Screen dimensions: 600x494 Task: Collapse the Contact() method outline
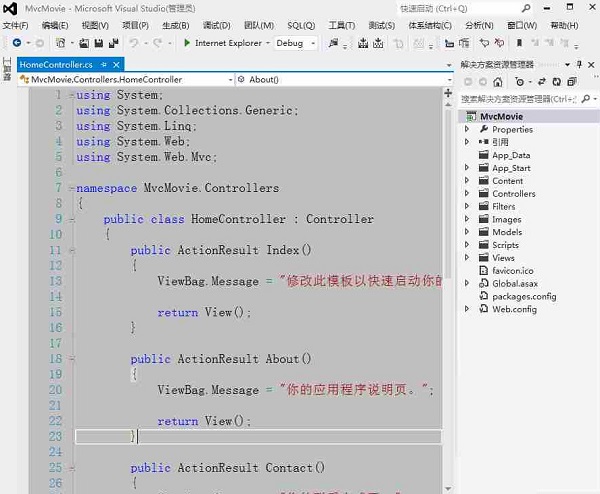pyautogui.click(x=72, y=468)
